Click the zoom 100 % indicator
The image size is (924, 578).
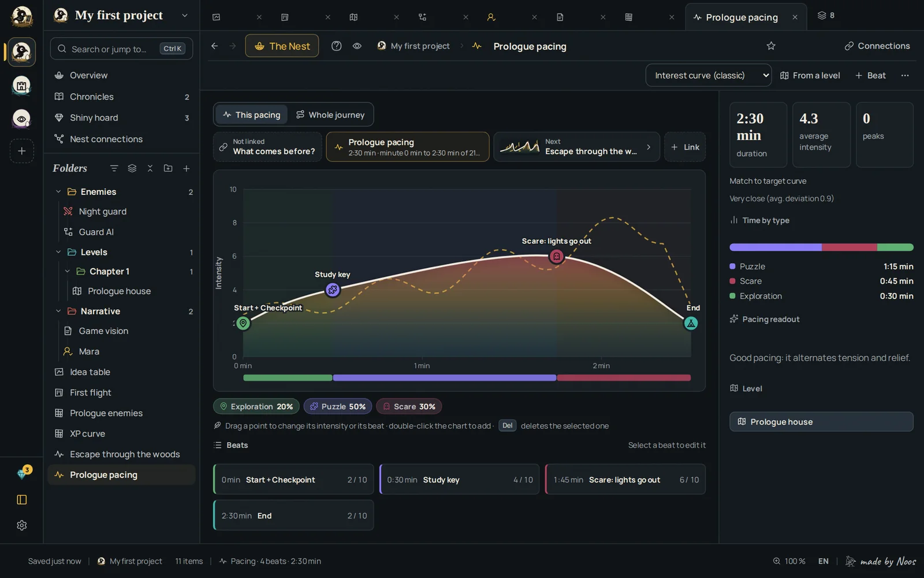(789, 561)
